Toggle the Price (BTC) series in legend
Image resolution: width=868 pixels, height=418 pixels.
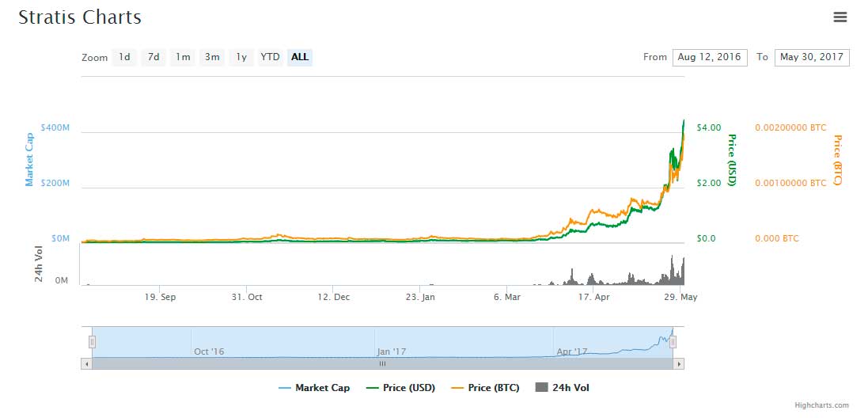486,388
